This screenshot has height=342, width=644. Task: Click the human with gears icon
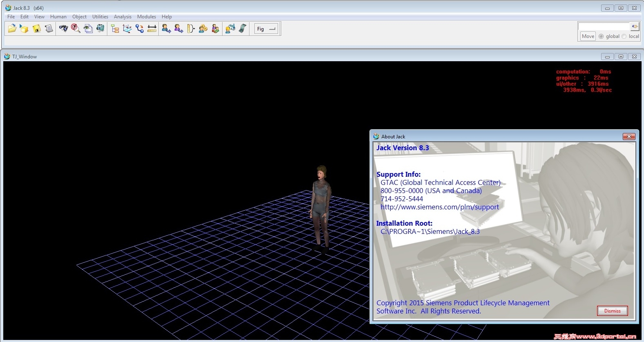[x=203, y=29]
